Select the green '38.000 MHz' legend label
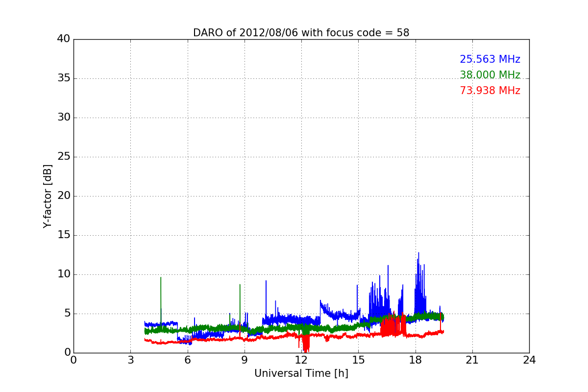Screen dimensions: 588x392 pos(490,75)
